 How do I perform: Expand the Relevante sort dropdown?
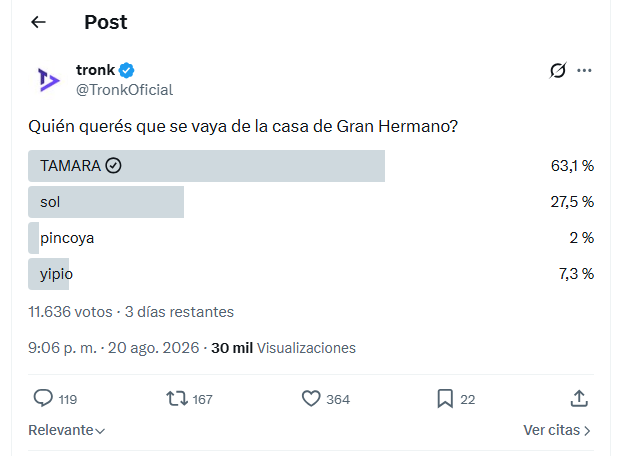(x=67, y=430)
